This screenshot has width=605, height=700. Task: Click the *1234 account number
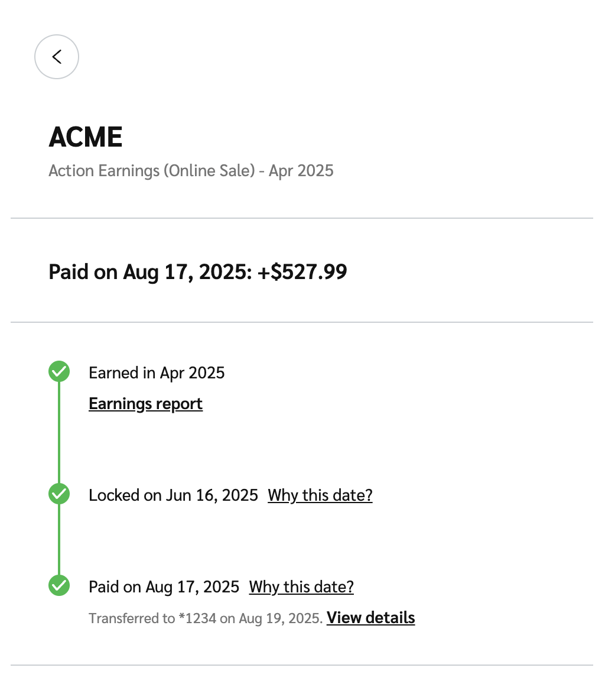(197, 618)
